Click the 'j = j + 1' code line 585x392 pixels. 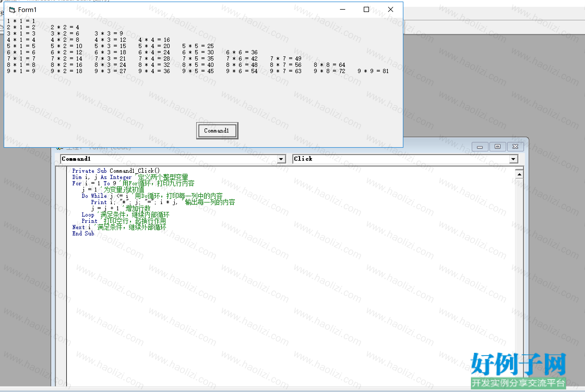105,209
